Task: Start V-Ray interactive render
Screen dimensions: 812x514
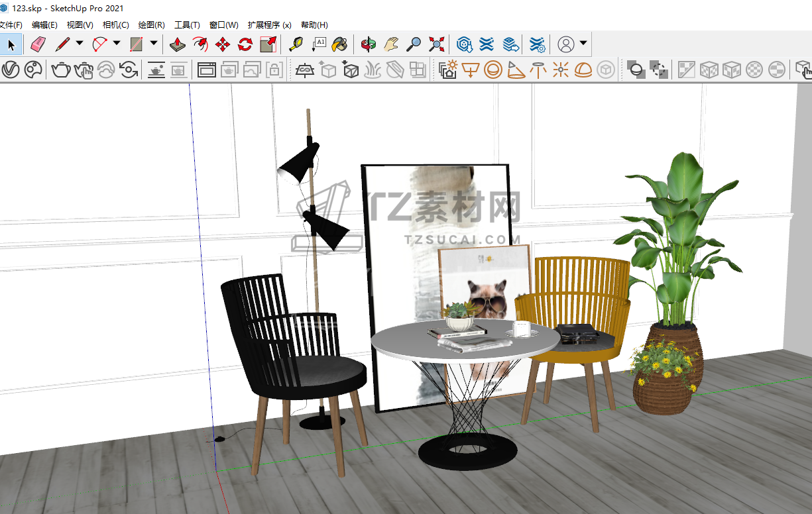Action: point(84,69)
